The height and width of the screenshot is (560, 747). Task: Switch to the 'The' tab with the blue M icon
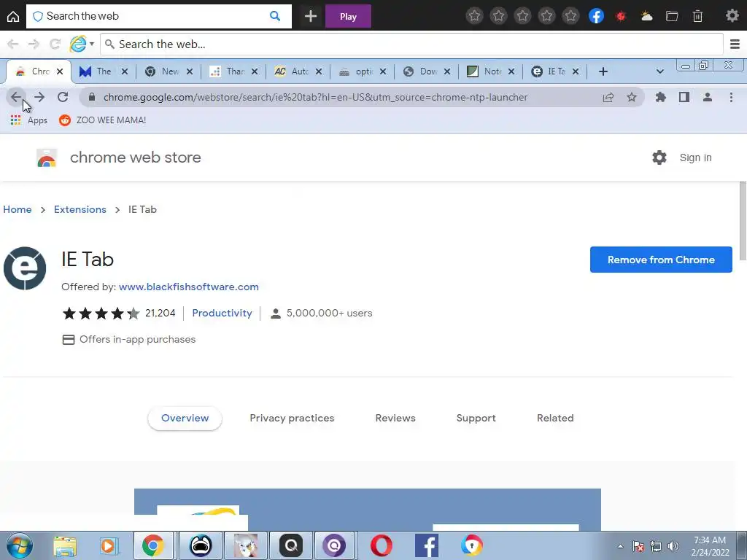click(x=104, y=71)
